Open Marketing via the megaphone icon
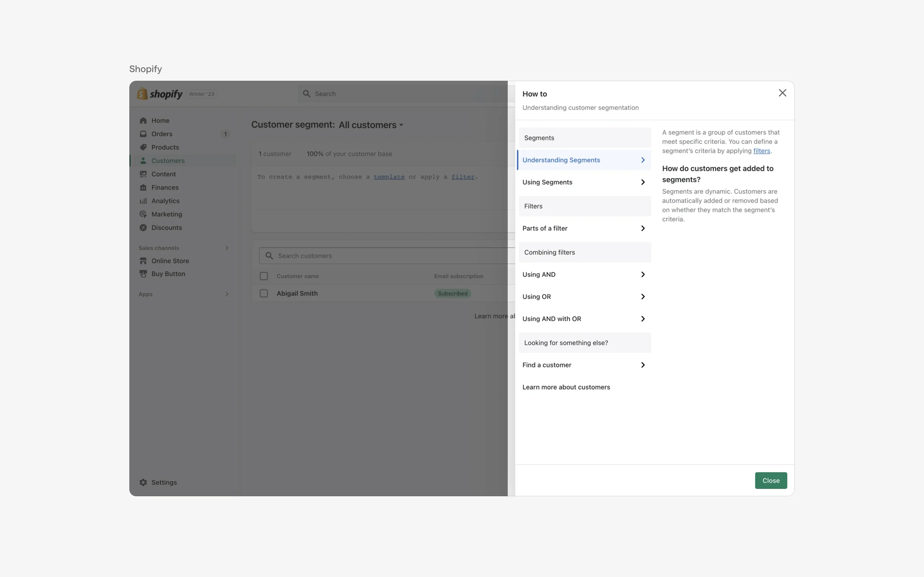 (x=143, y=214)
